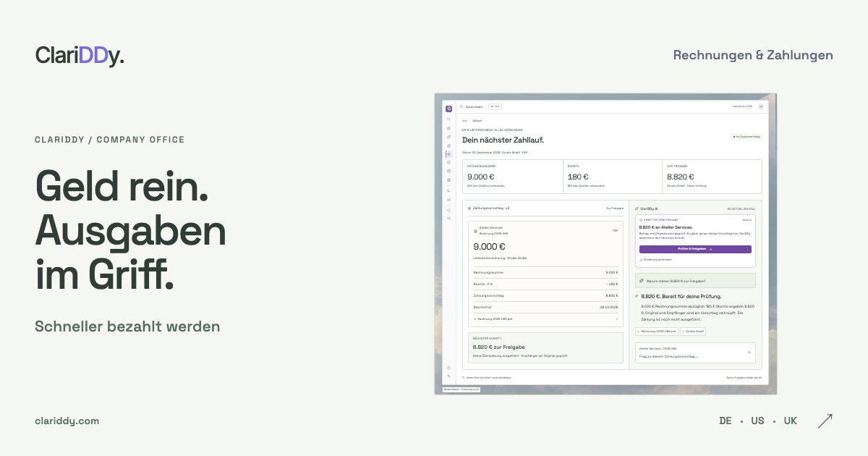Click the "Im Zusammenhang" status badge
The width and height of the screenshot is (868, 456).
pos(746,136)
